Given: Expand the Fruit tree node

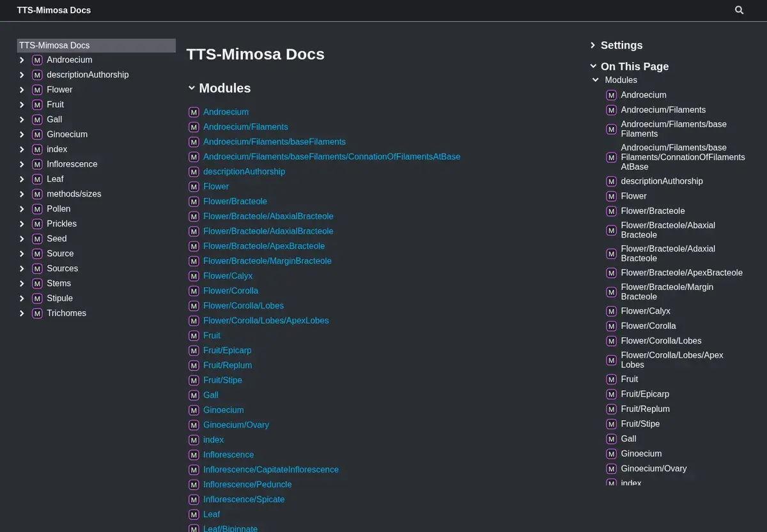Looking at the screenshot, I should 22,105.
